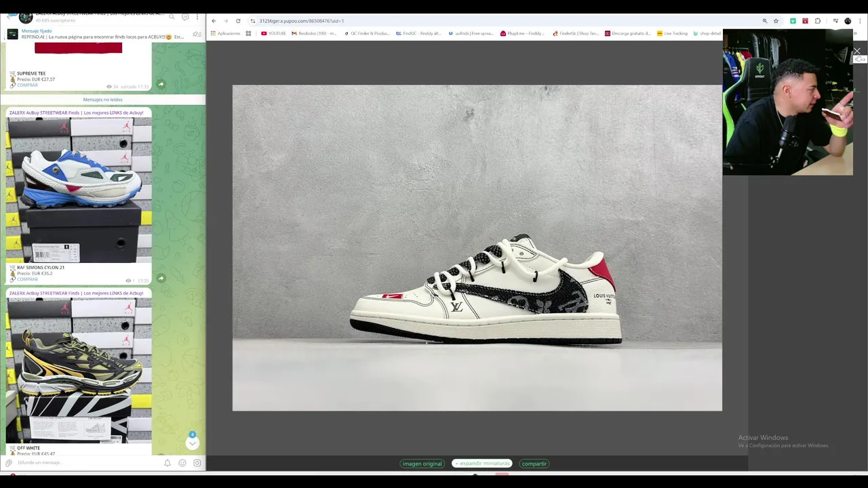Click the 'Precio: EUR €35.2' text
The width and height of the screenshot is (868, 488).
(x=35, y=273)
